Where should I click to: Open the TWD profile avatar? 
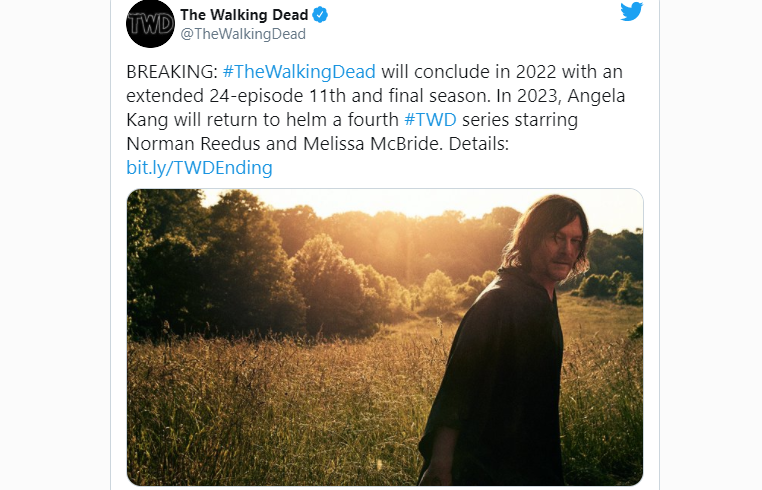pyautogui.click(x=150, y=24)
